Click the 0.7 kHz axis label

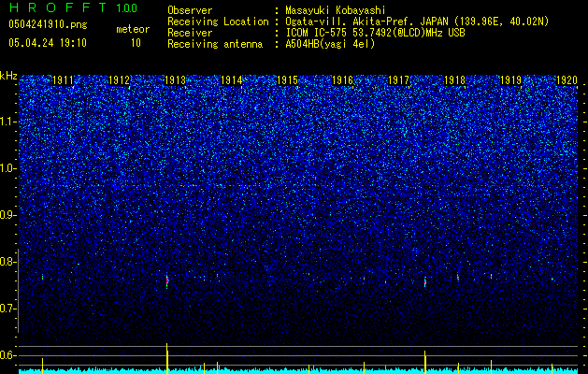7,309
